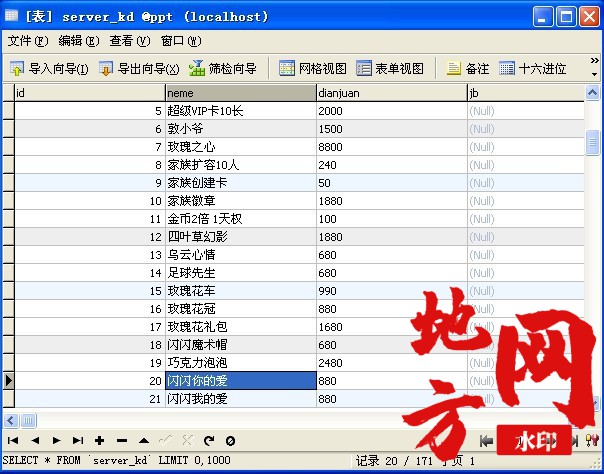Go to last record navigation icon
Viewport: 604px width, 474px height.
(x=78, y=441)
